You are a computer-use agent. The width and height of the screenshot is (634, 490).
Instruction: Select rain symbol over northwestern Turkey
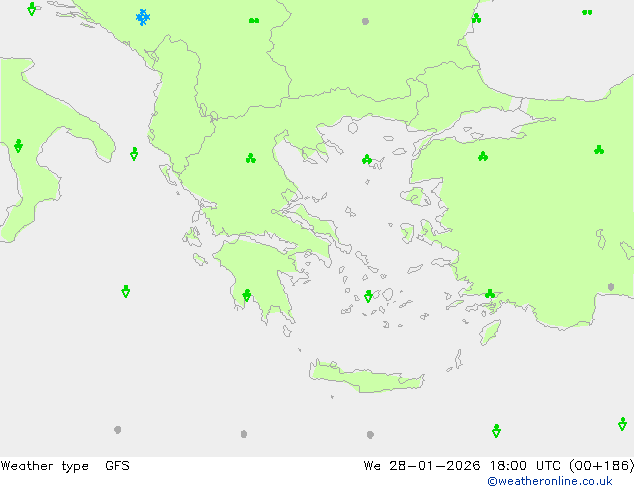coord(483,156)
